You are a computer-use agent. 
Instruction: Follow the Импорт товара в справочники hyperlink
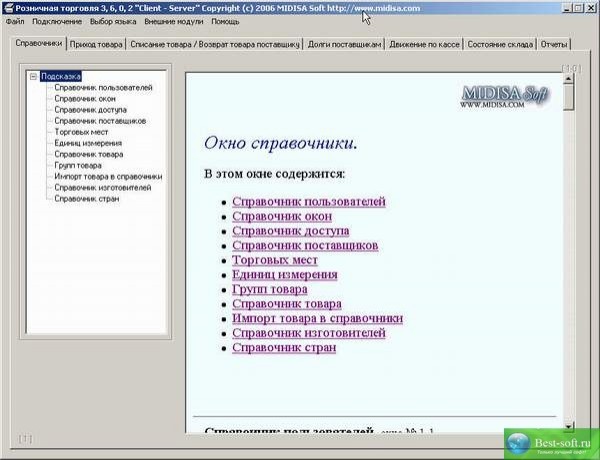click(317, 318)
